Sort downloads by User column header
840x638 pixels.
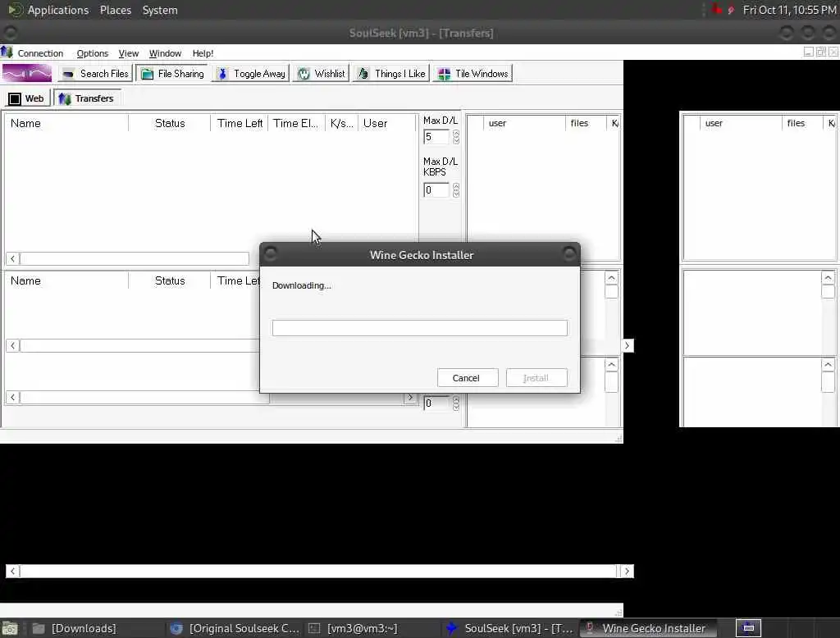coord(386,123)
